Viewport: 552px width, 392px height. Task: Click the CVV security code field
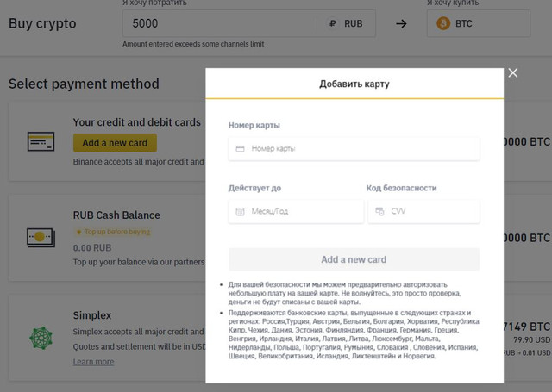(x=423, y=211)
